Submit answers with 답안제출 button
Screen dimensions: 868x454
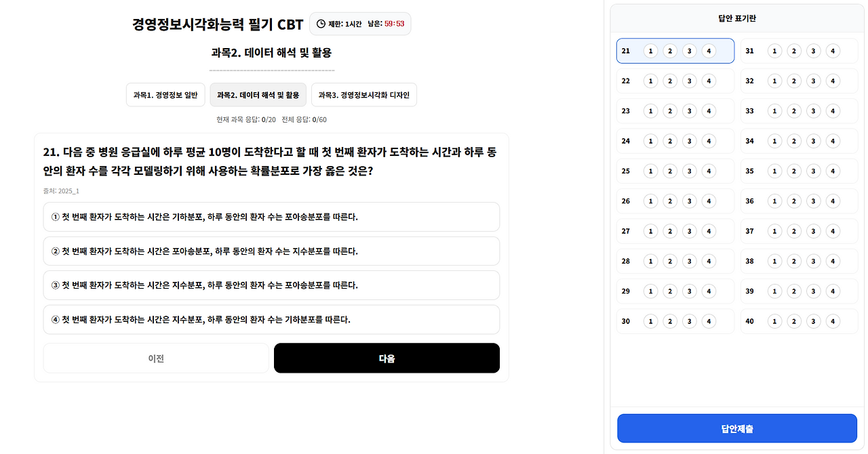pyautogui.click(x=736, y=428)
